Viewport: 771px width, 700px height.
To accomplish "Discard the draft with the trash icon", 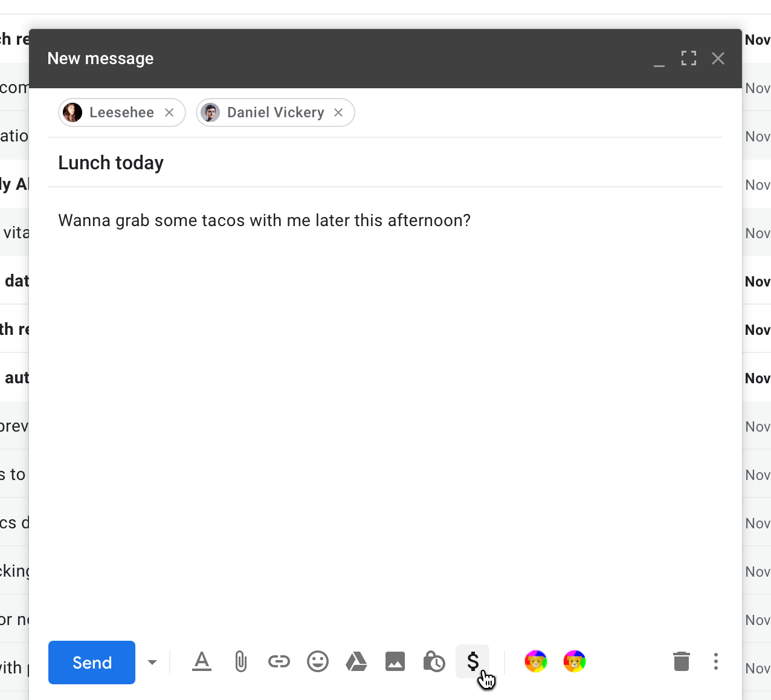I will (681, 662).
